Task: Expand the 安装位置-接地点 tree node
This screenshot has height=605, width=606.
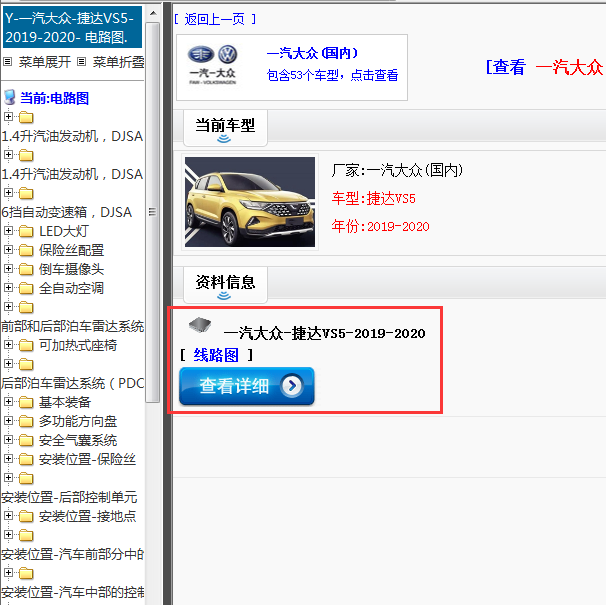Action: (x=8, y=516)
